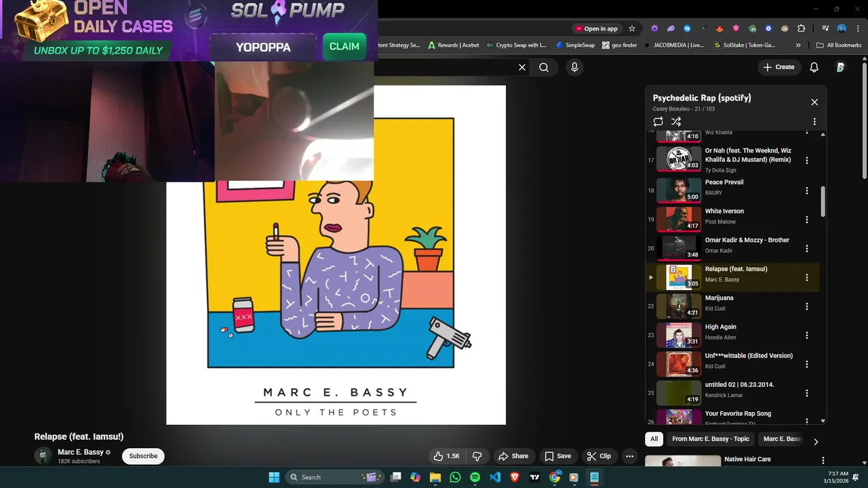
Task: Click CLAIM button in Sol Pump ad
Action: (344, 47)
